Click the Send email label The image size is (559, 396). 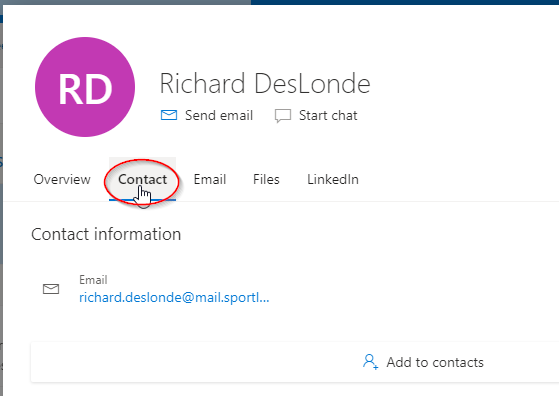[219, 115]
